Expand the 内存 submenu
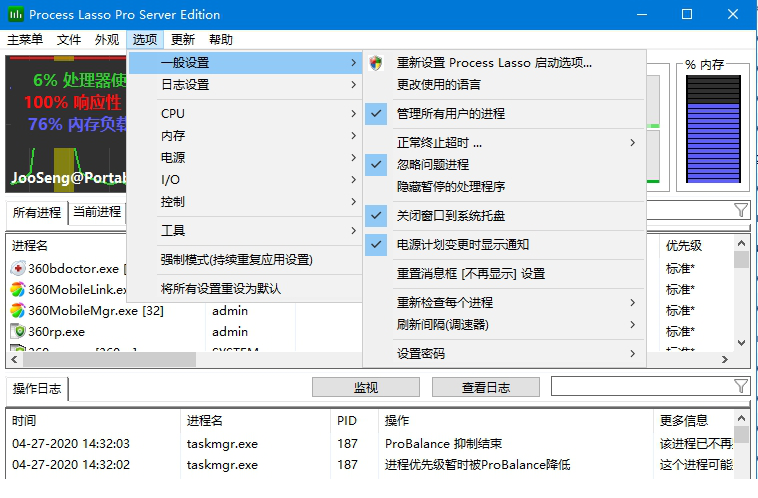The height and width of the screenshot is (498, 758). [x=246, y=135]
